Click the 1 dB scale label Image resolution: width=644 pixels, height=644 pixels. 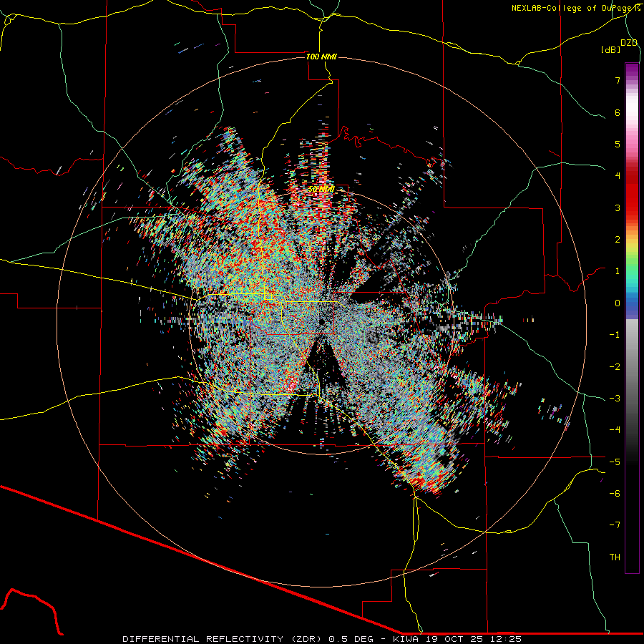(x=618, y=271)
